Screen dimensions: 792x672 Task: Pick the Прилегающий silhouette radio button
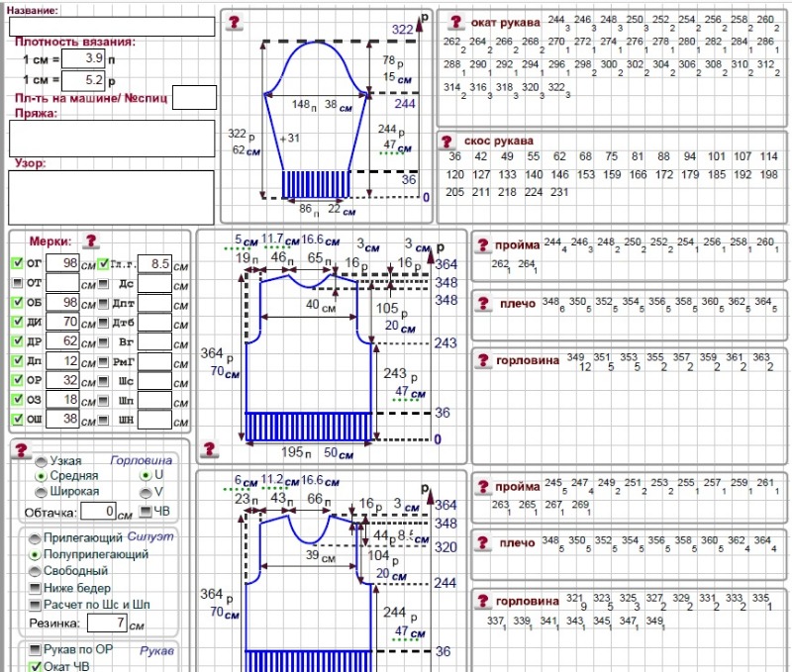pos(36,538)
